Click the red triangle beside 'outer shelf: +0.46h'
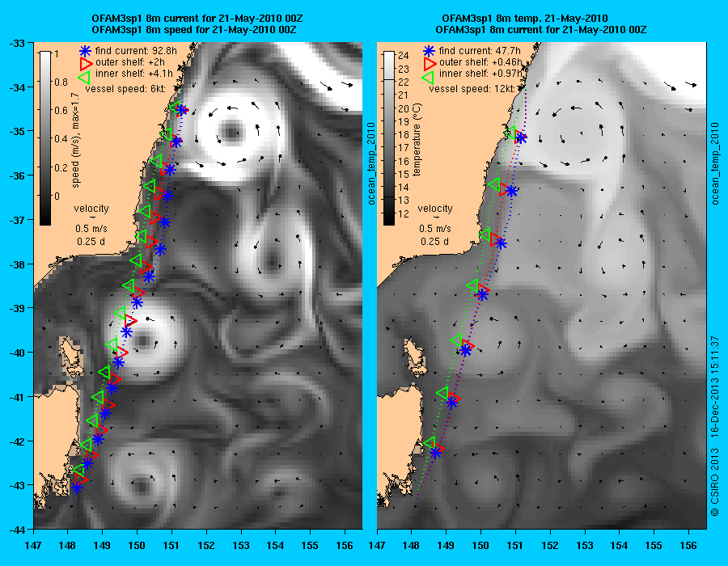Viewport: 728px width, 566px height. [x=430, y=62]
